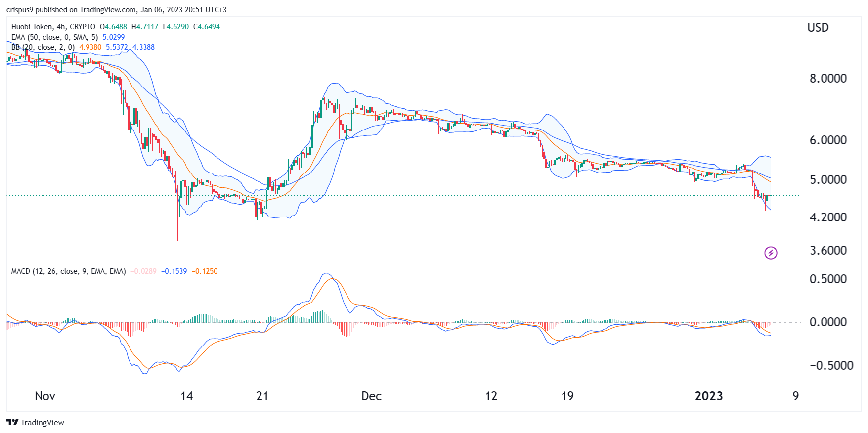
Task: Click the MACD signal value -0.1250
Action: pyautogui.click(x=205, y=271)
